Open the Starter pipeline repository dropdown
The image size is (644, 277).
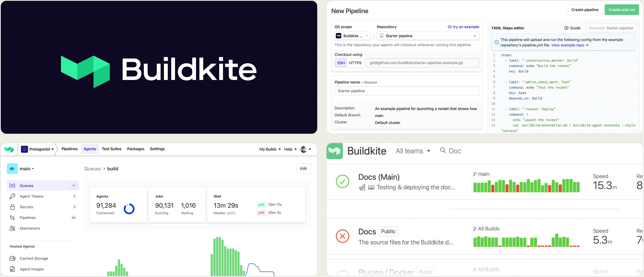(x=428, y=36)
